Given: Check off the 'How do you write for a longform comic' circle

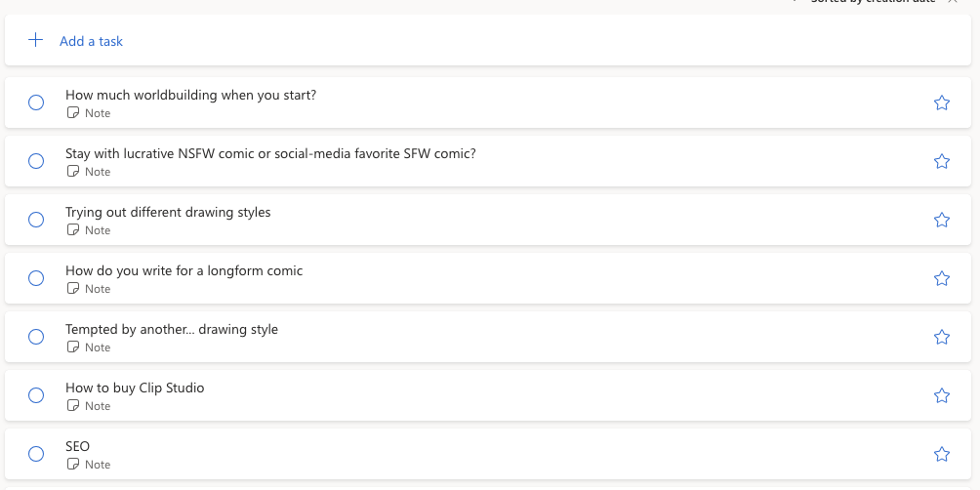Looking at the screenshot, I should tap(36, 278).
